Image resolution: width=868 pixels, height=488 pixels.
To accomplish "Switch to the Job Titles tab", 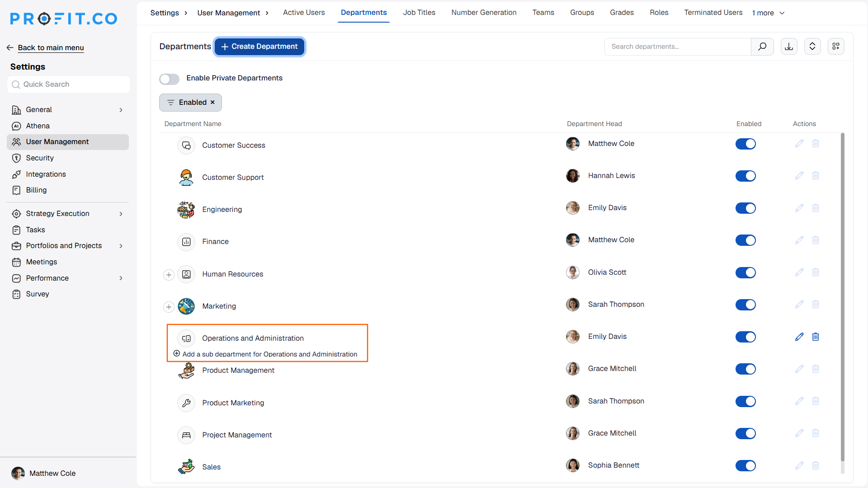I will (x=419, y=13).
